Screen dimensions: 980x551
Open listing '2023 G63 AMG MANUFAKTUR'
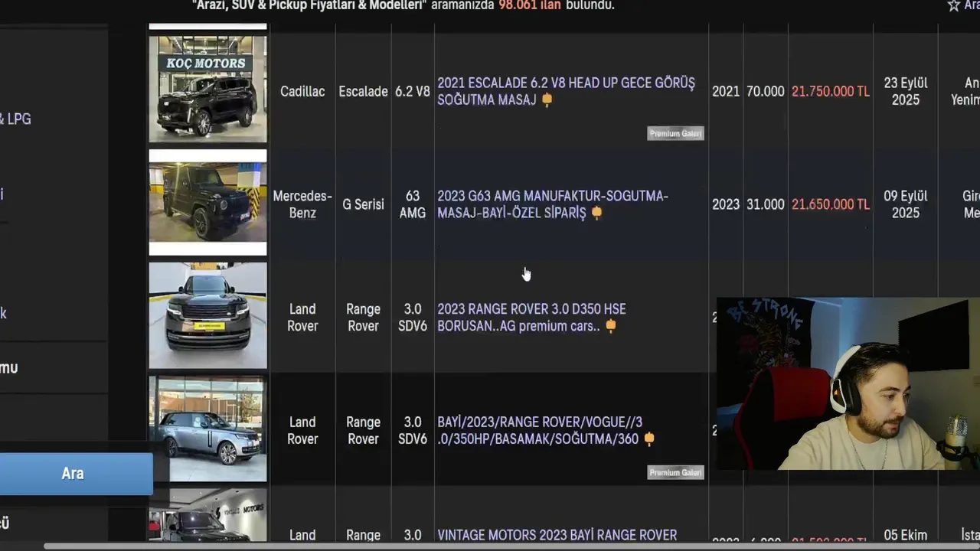point(553,204)
